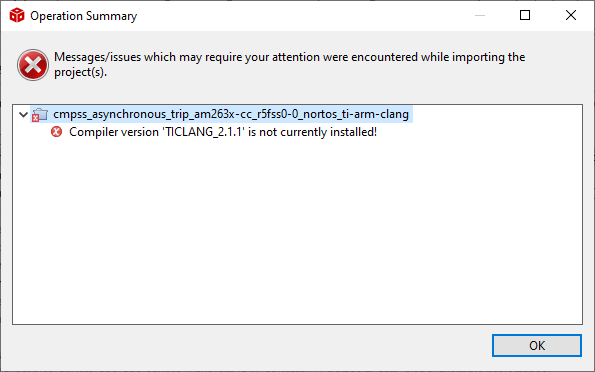Confirm the dialog with OK
Screen dimensions: 595x372
[x=537, y=345]
